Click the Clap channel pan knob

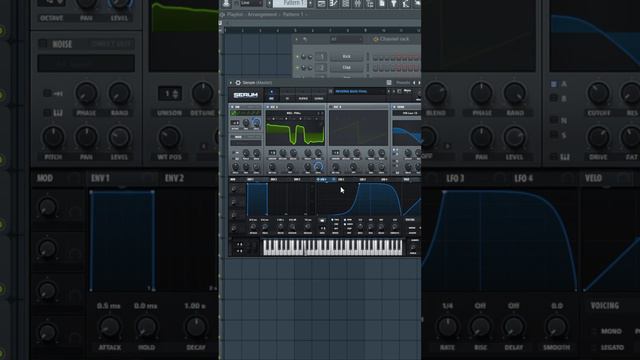[303, 67]
